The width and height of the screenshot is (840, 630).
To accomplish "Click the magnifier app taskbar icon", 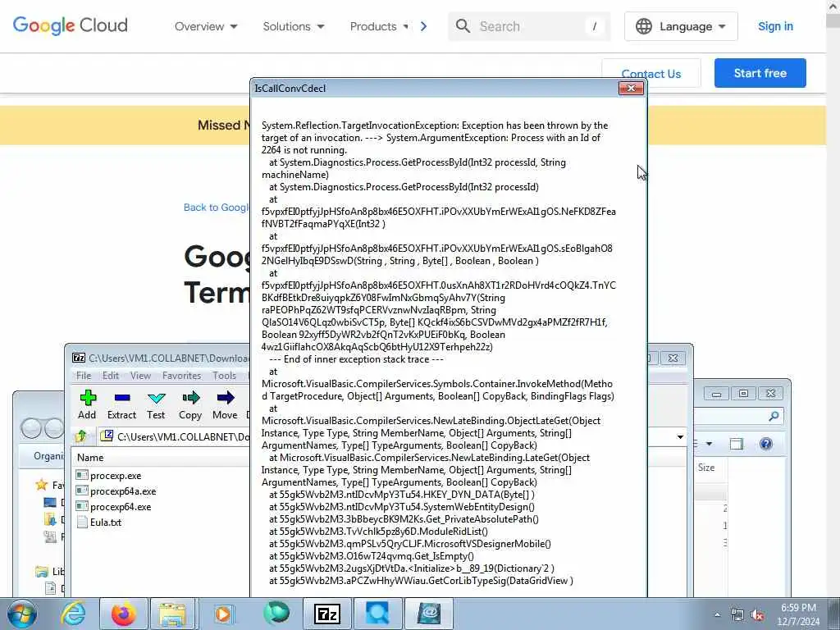I will pyautogui.click(x=377, y=614).
